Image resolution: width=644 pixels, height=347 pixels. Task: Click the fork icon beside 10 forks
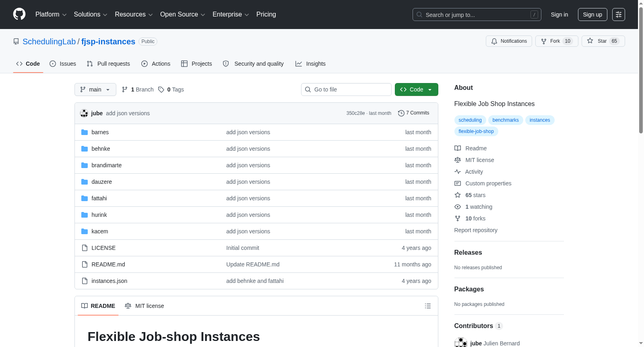pyautogui.click(x=458, y=218)
